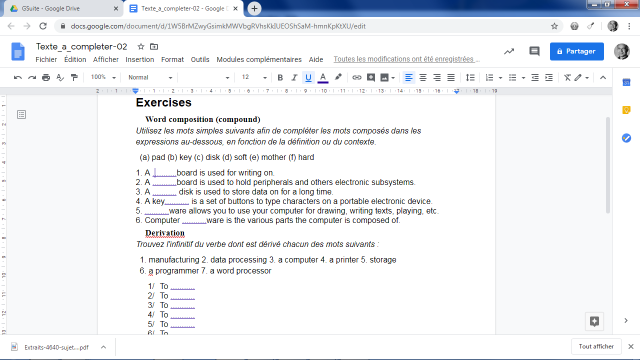Open Keep notes in side panel
This screenshot has height=360, width=640.
point(626,110)
